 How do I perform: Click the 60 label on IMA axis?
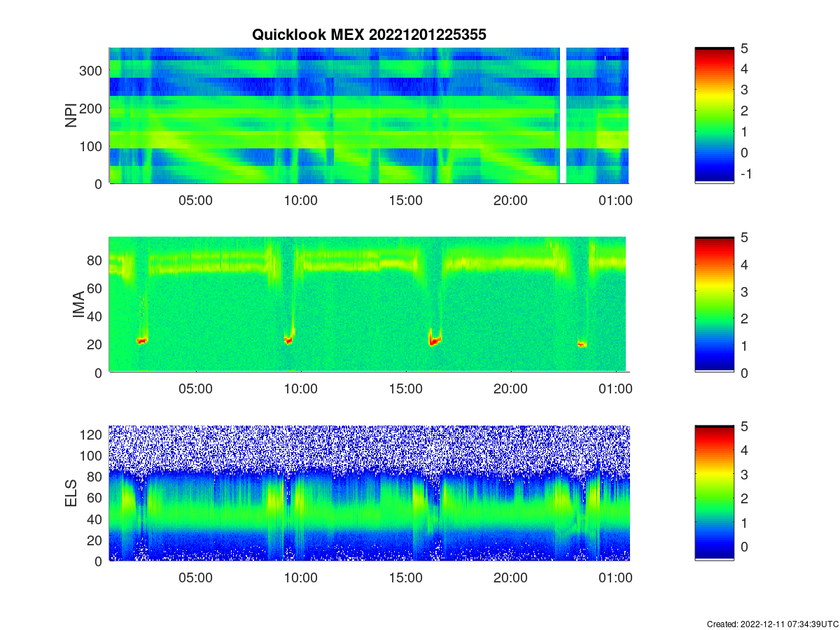pos(96,288)
